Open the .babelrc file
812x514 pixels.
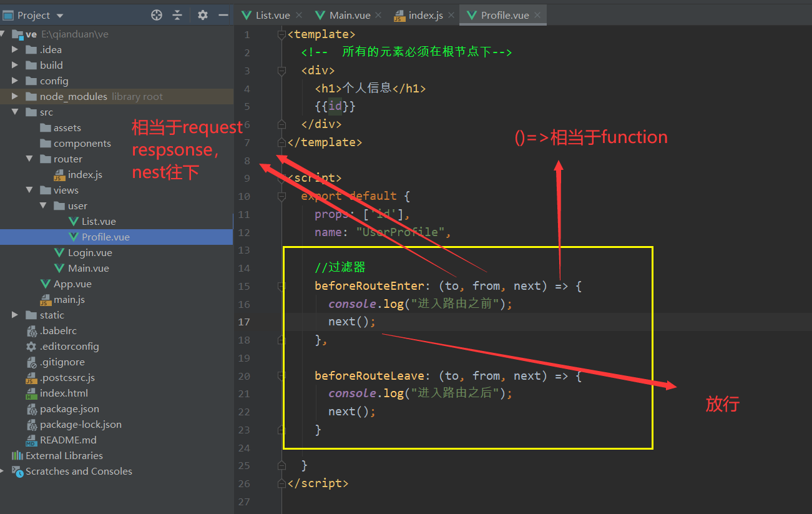[x=58, y=331]
